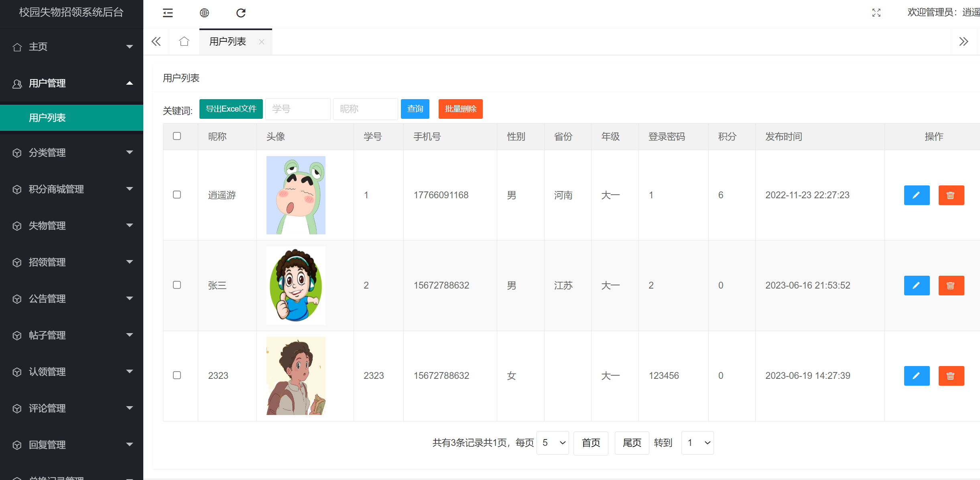Screen dimensions: 980x480
Task: Collapse the sidebar using the toolbar icon
Action: tap(168, 13)
